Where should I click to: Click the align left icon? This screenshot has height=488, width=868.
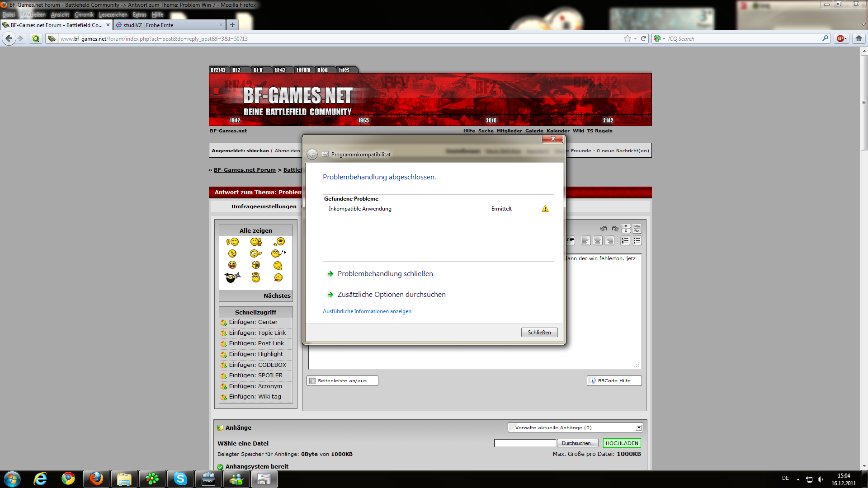pyautogui.click(x=586, y=241)
